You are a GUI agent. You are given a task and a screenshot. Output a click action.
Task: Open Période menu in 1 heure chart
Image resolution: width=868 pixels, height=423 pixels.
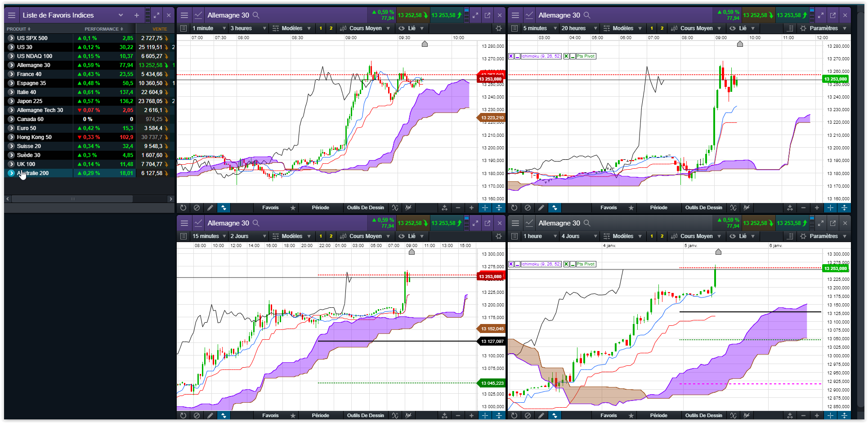coord(658,416)
